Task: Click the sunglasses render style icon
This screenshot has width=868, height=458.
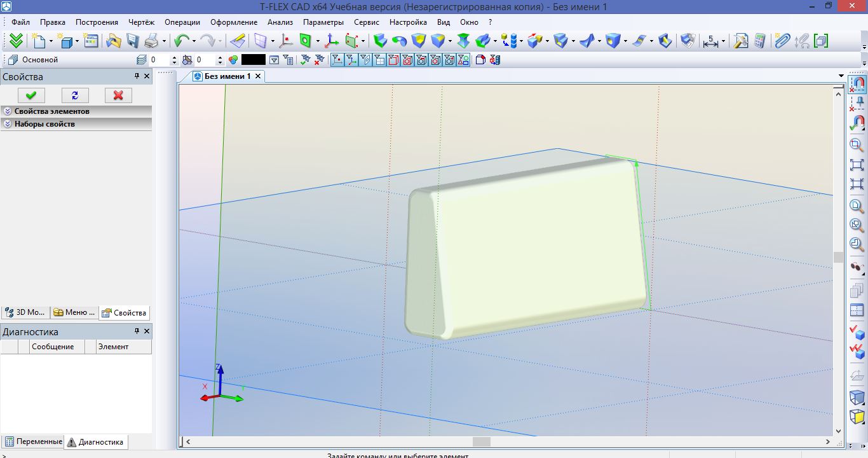Action: point(857,267)
